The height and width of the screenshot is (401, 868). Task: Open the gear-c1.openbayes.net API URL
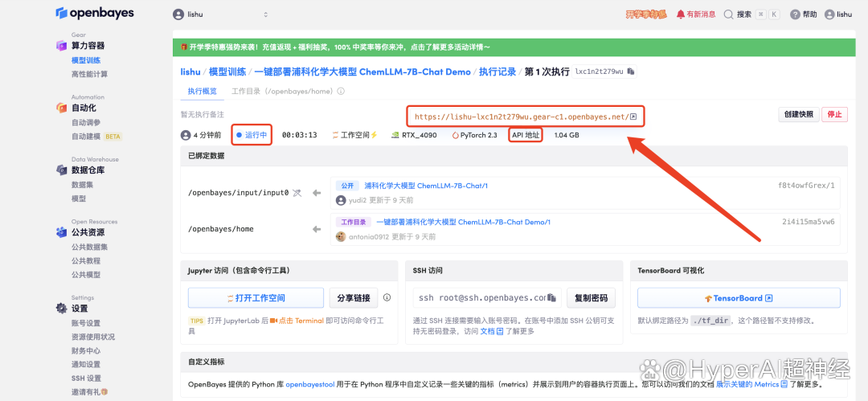pos(522,117)
